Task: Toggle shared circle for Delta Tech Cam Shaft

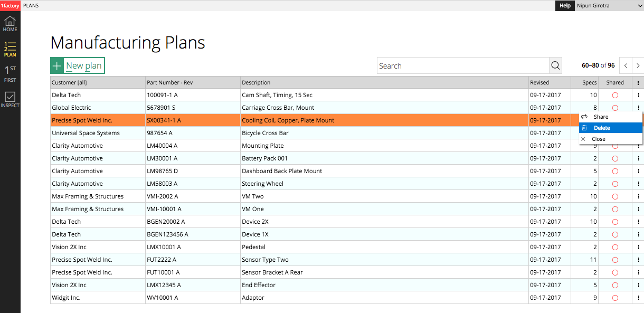Action: click(x=615, y=95)
